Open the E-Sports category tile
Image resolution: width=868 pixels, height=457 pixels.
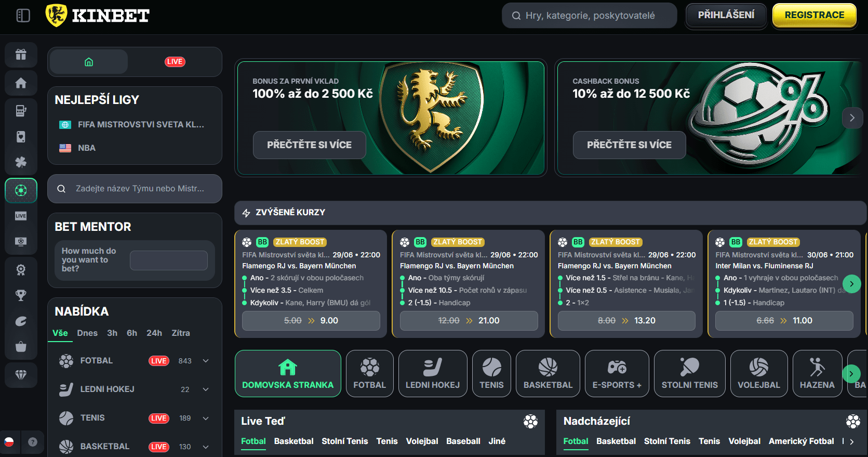click(617, 374)
